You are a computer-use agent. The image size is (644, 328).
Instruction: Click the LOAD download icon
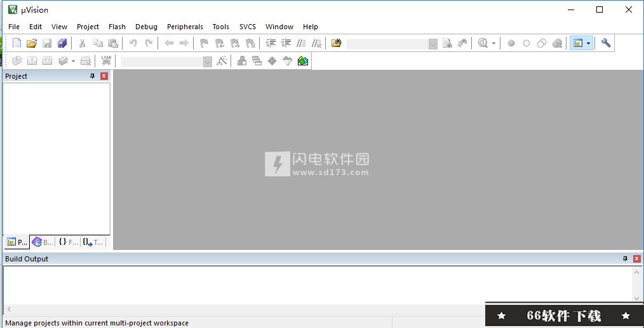tap(106, 61)
